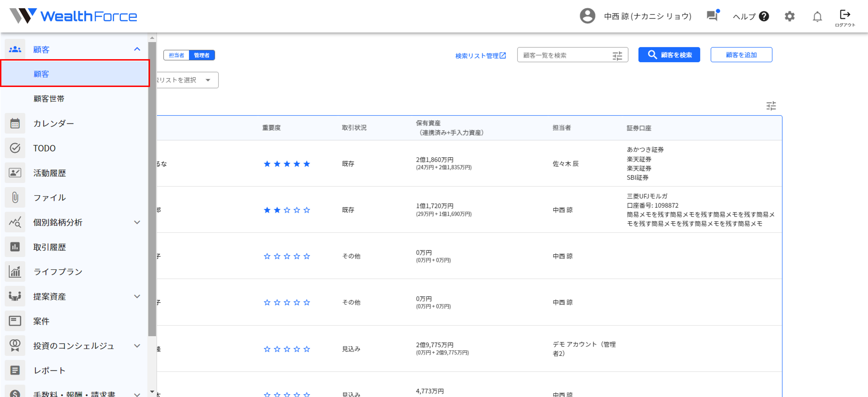Click the 担当者 column header
Screen dimensions: 868x397
[x=562, y=128]
